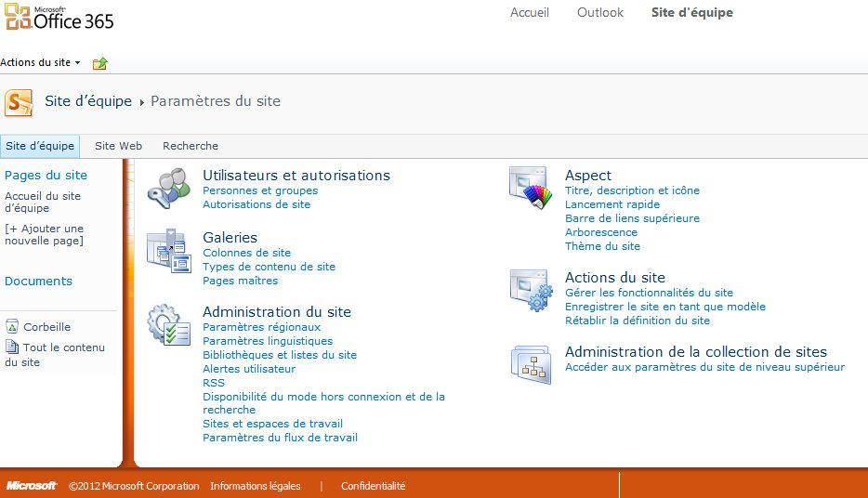Click Rétablir la définition du site
This screenshot has height=498, width=868.
638,321
